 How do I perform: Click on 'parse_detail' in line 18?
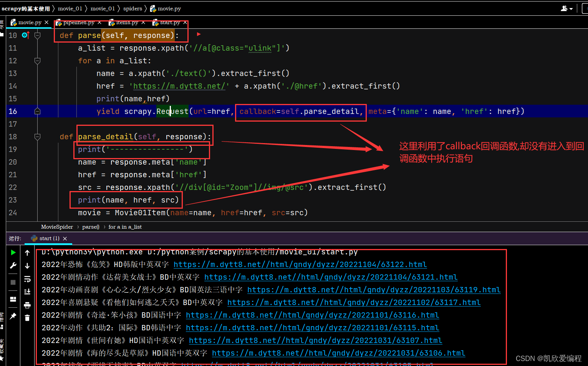pos(106,137)
